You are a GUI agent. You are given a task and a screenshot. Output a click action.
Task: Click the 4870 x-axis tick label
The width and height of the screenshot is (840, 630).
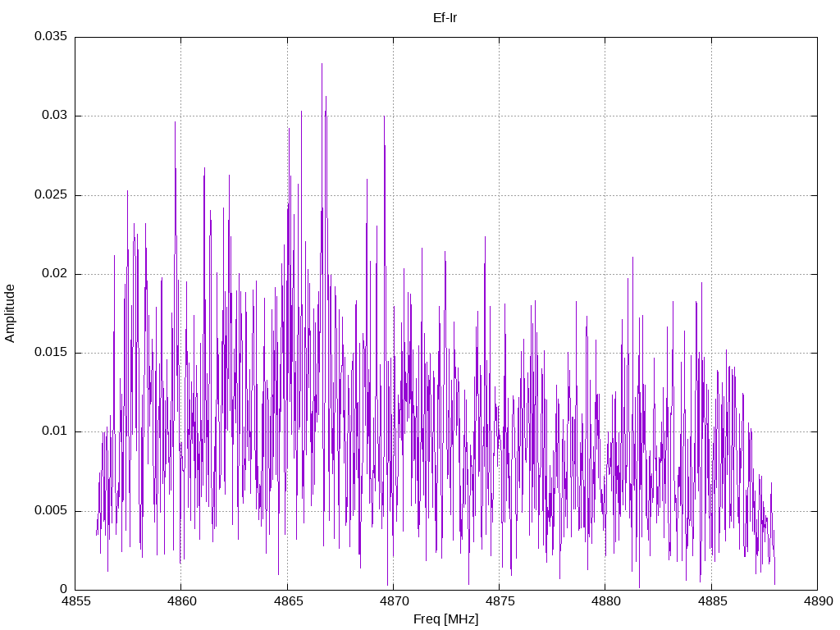(393, 601)
